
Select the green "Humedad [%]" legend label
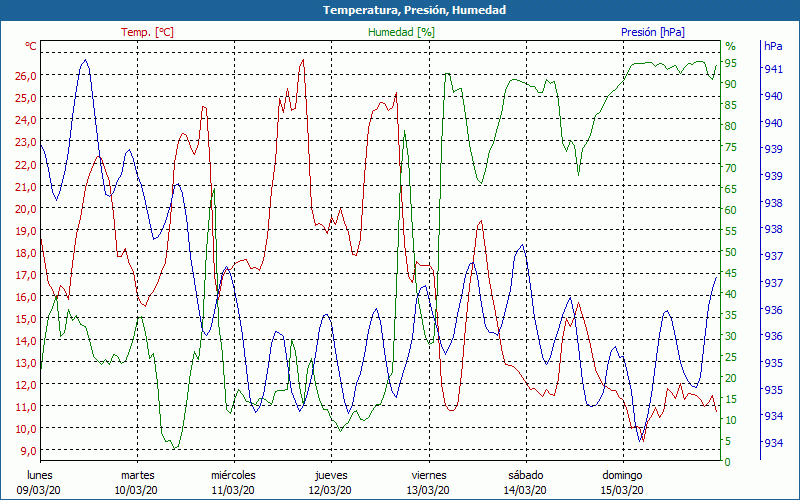(x=402, y=32)
